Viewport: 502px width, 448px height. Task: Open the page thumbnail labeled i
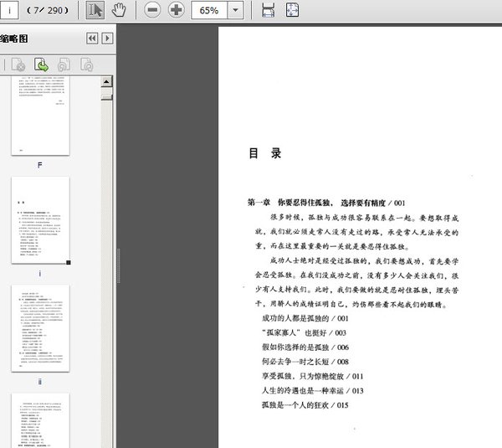pos(40,220)
